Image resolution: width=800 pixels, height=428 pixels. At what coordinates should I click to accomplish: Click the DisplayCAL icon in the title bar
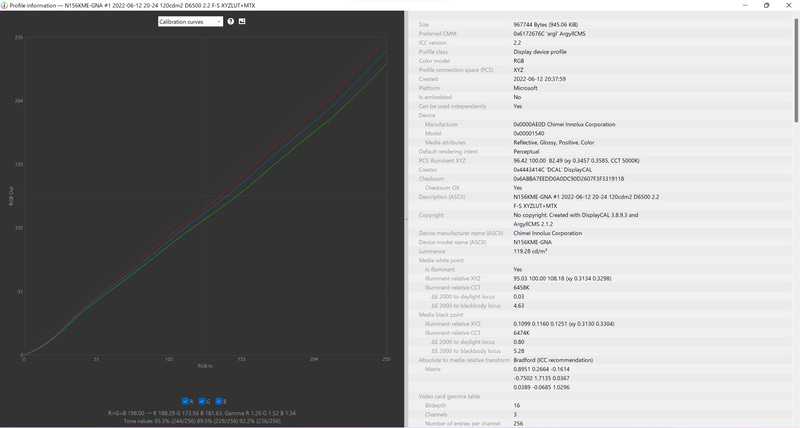5,5
